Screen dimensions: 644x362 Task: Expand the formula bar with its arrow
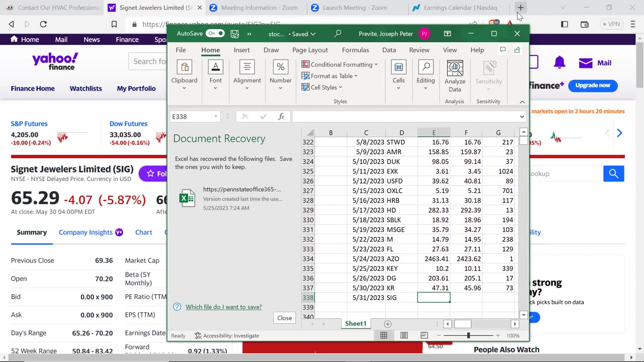tap(522, 117)
